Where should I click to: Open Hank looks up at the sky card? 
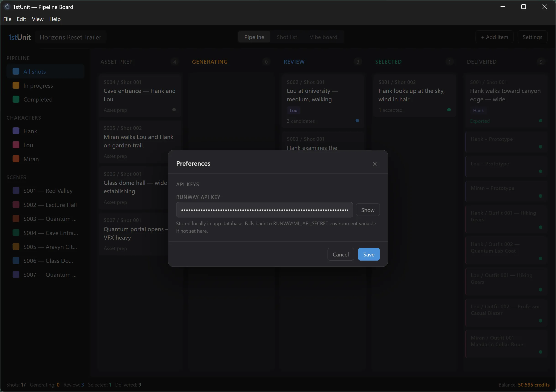pos(414,96)
